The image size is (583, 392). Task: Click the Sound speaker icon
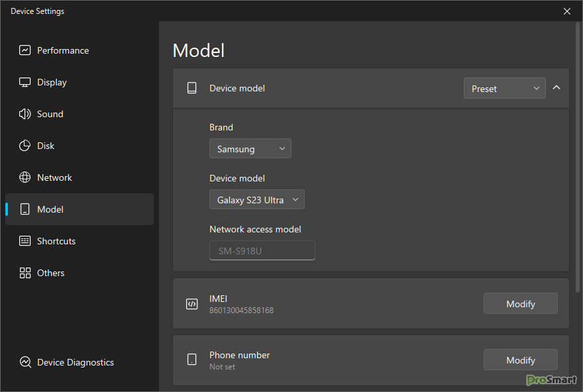pos(25,114)
